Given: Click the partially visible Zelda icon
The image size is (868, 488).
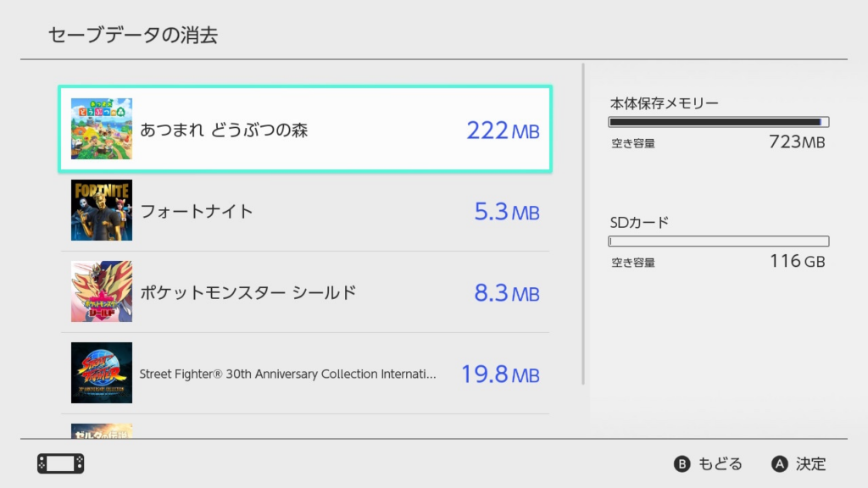Looking at the screenshot, I should click(102, 431).
